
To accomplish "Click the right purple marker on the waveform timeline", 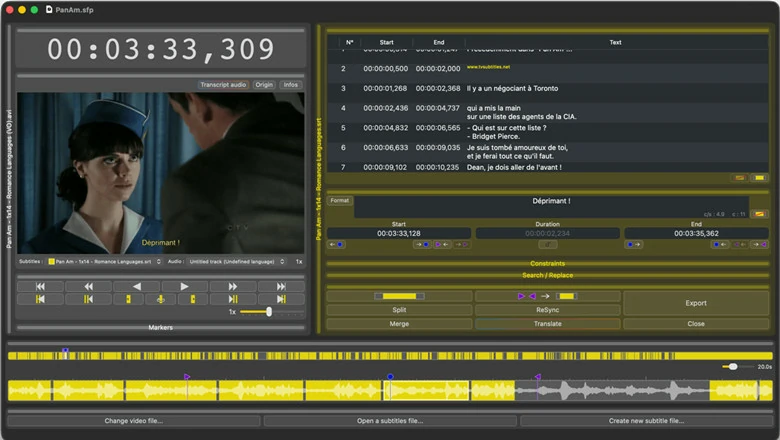I will click(x=538, y=377).
